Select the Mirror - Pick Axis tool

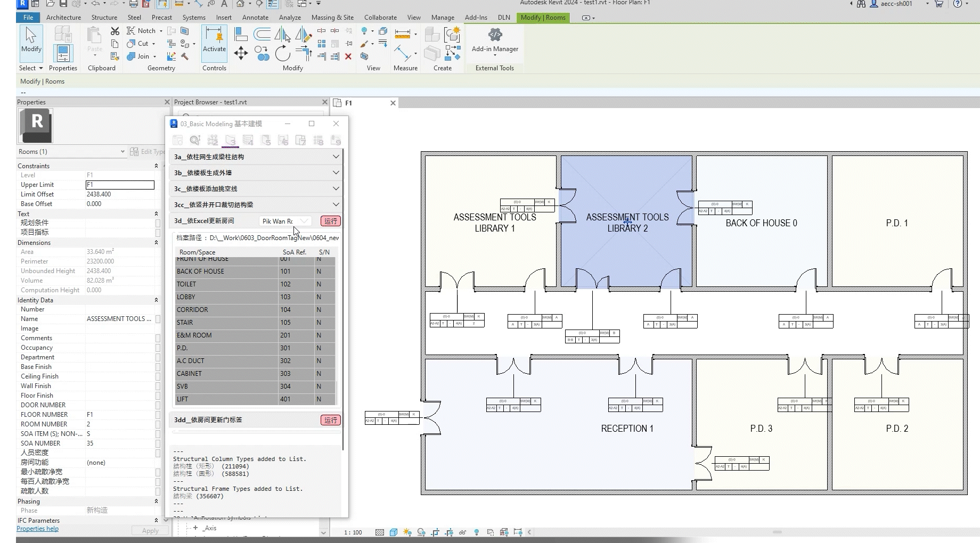point(282,35)
